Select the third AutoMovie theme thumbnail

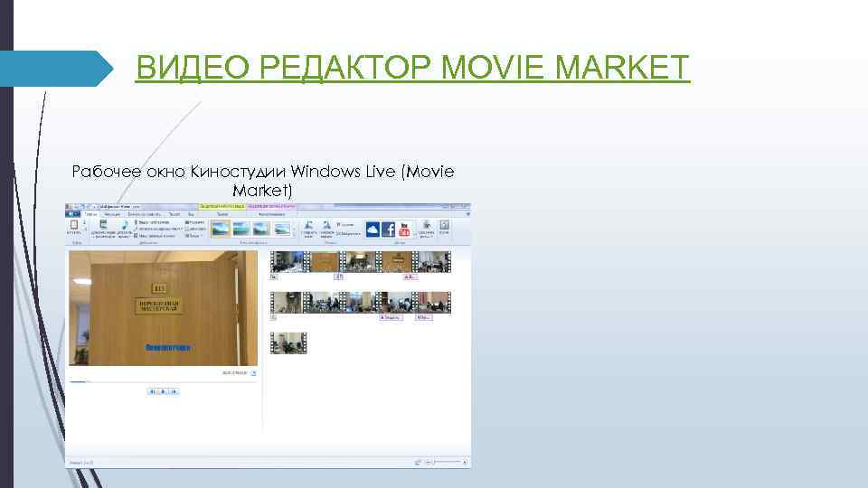(261, 229)
